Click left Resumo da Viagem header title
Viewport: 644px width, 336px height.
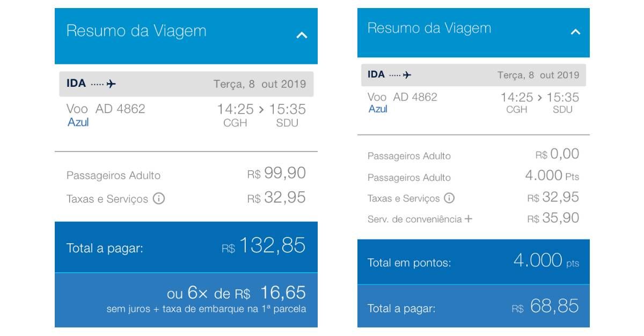click(x=136, y=31)
